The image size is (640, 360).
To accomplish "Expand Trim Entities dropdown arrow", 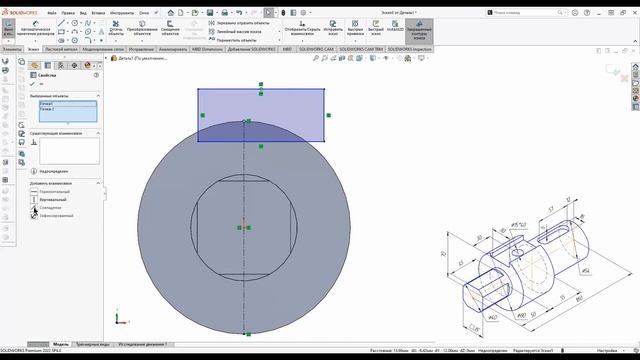I will 116,40.
